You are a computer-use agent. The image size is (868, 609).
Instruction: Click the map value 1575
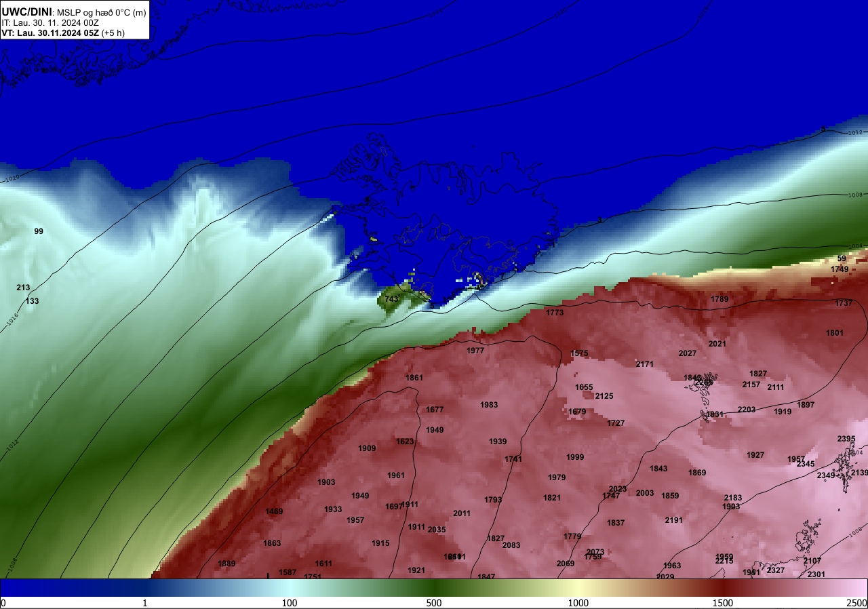pyautogui.click(x=579, y=353)
